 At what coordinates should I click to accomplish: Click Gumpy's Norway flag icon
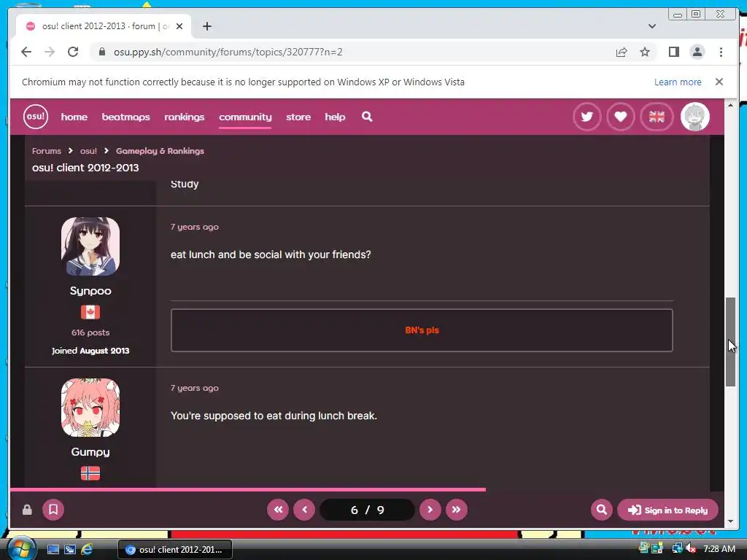90,473
